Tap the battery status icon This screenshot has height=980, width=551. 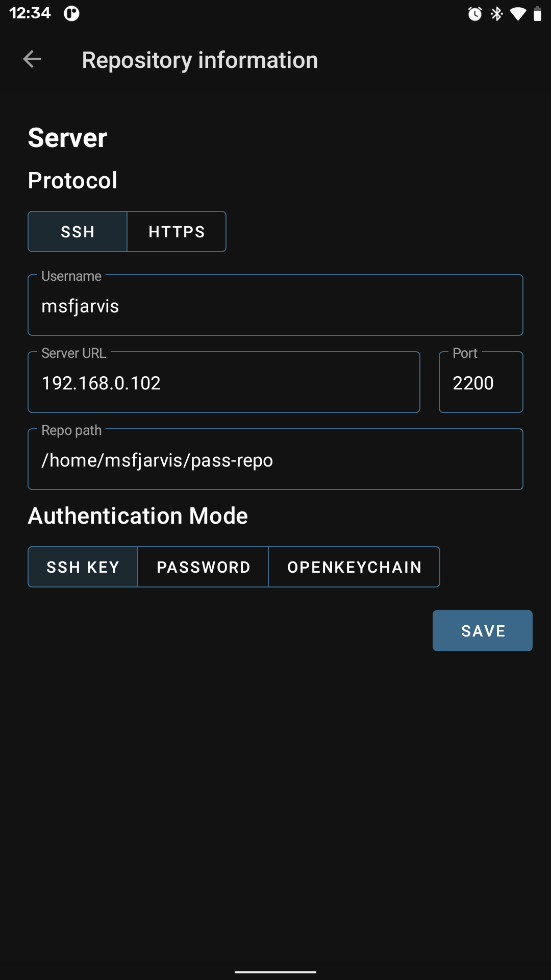tap(537, 14)
